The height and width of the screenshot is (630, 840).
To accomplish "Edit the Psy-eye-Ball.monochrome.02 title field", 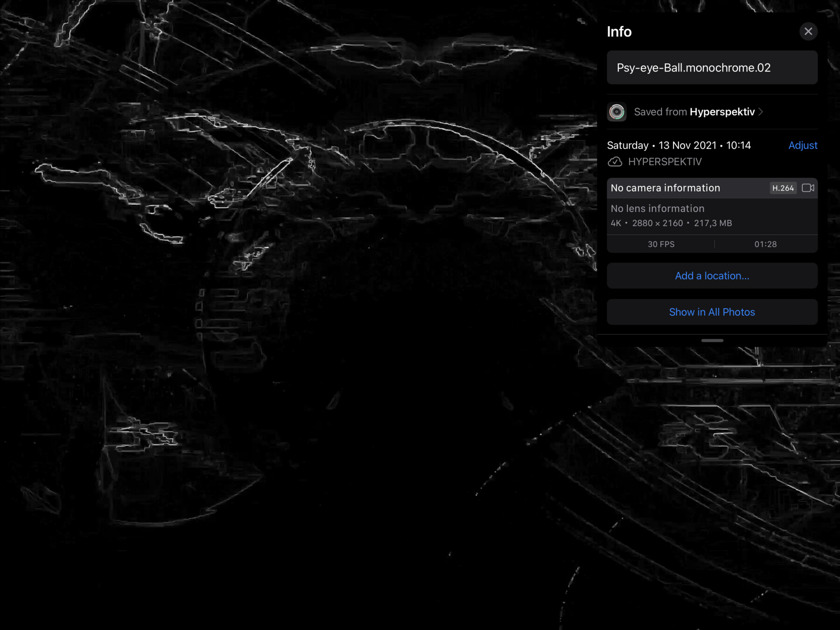I will [x=712, y=68].
